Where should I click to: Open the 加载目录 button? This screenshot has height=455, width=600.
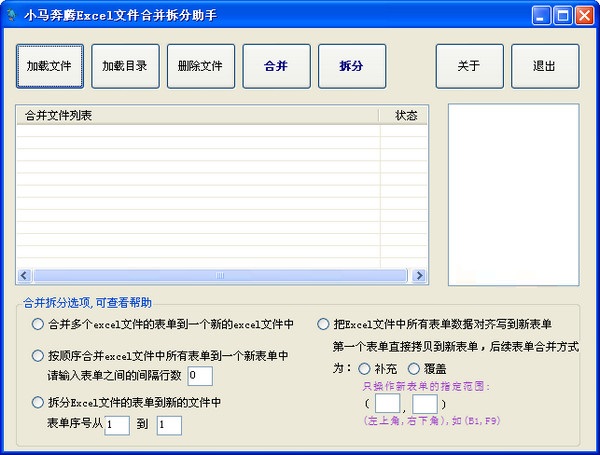tap(125, 66)
